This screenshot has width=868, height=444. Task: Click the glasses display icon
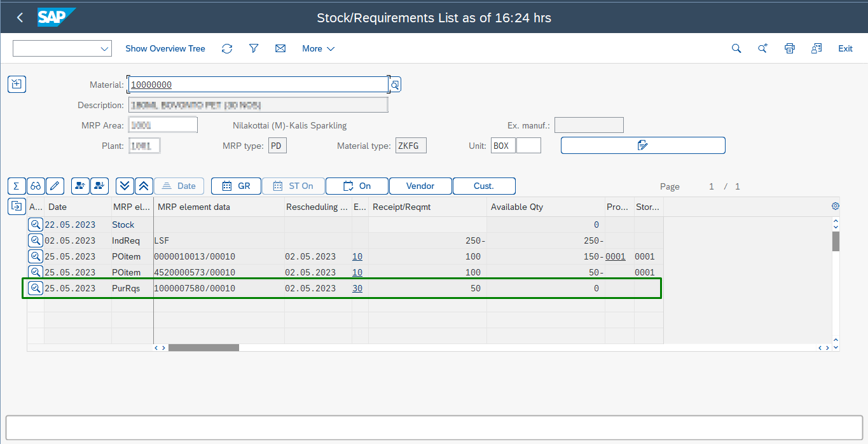click(36, 186)
